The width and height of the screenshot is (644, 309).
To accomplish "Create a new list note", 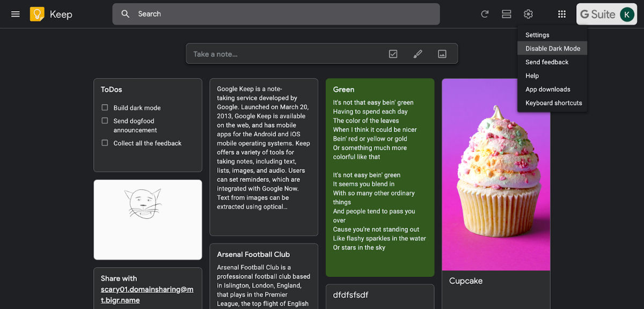I will tap(393, 54).
